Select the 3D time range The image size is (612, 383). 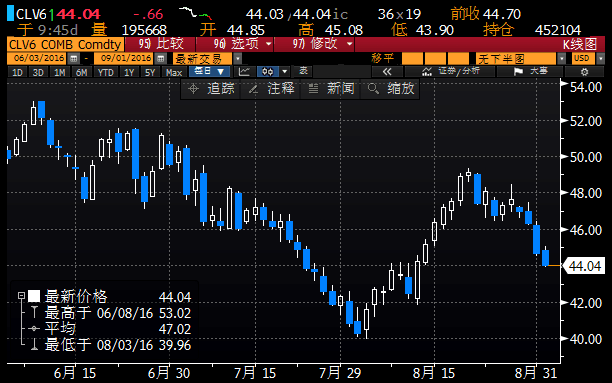[38, 72]
